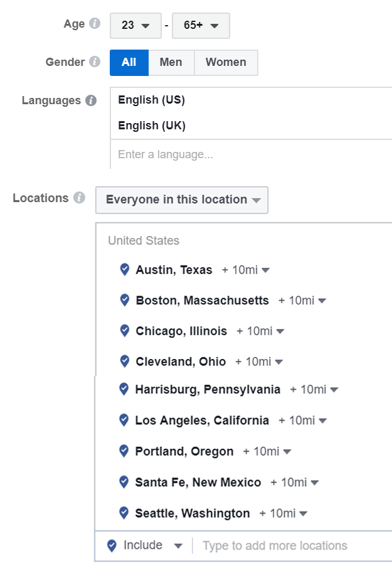Click the Enter a language field
392x565 pixels.
click(x=252, y=154)
